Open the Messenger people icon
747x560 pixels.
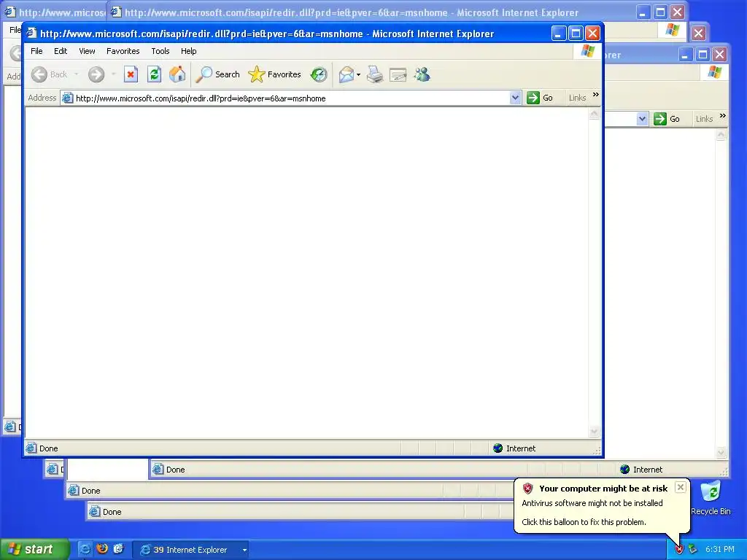422,74
